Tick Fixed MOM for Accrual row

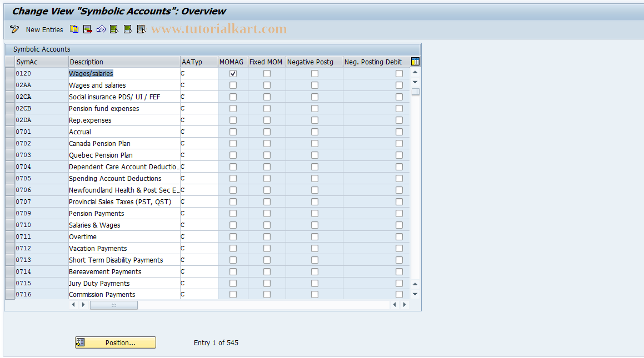coord(267,132)
